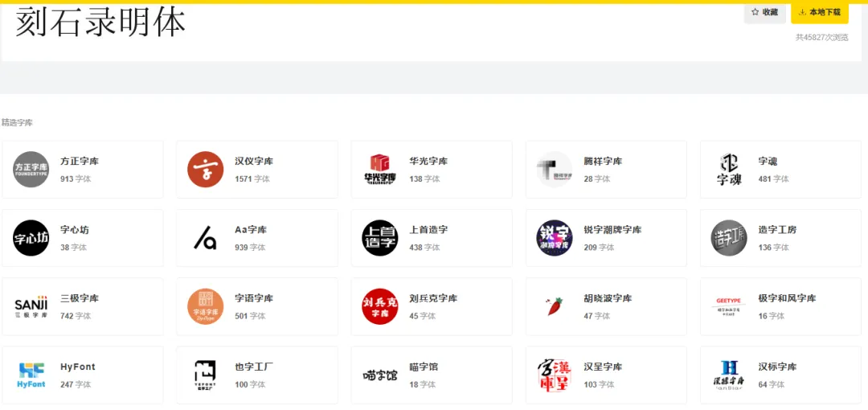The width and height of the screenshot is (868, 410).
Task: Select the 胡晓波字库 name text
Action: pos(608,298)
